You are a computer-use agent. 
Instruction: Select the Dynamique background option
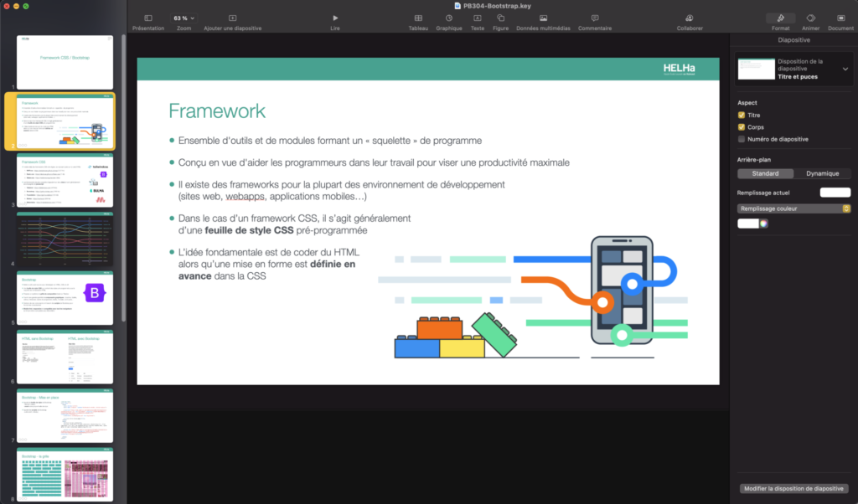tap(822, 173)
